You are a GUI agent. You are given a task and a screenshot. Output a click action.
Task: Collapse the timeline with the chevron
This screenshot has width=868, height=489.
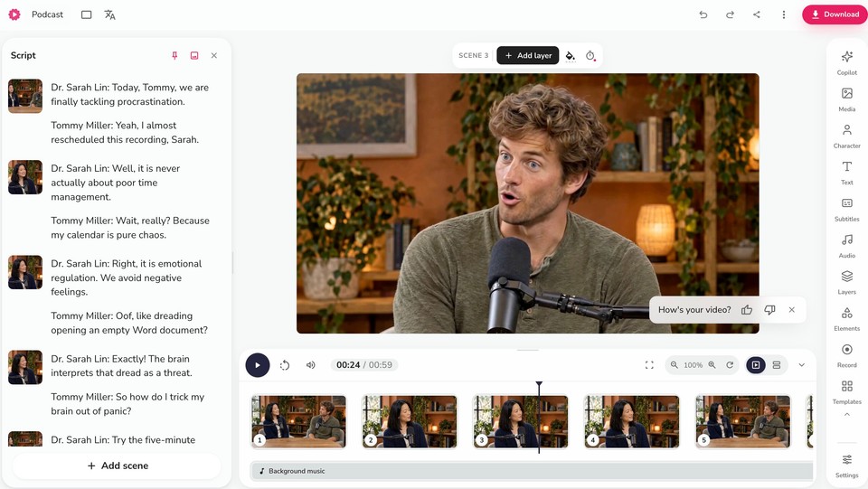pos(802,365)
